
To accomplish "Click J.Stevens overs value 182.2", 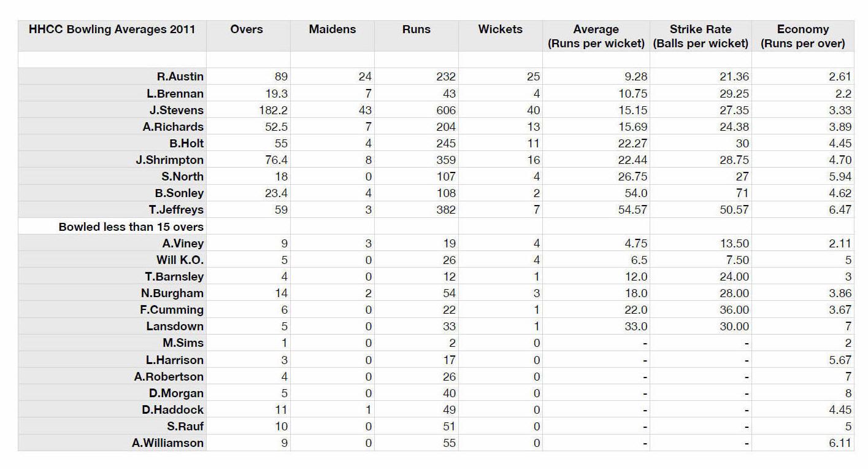I will tap(248, 110).
